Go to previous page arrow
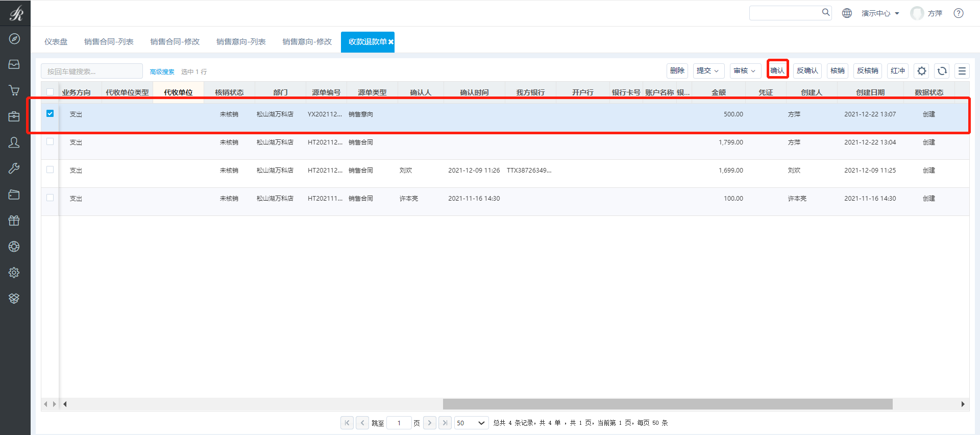Screen dimensions: 980x435 pyautogui.click(x=362, y=423)
